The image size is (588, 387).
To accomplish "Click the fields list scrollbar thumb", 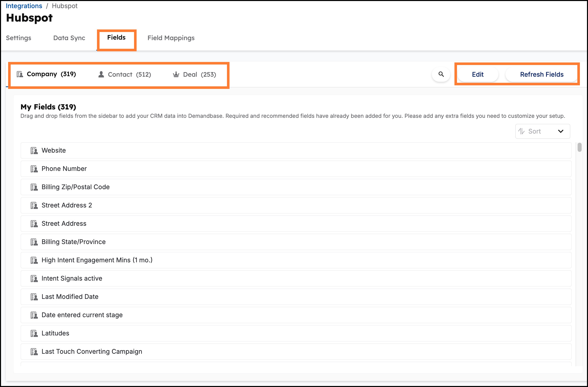I will 579,147.
